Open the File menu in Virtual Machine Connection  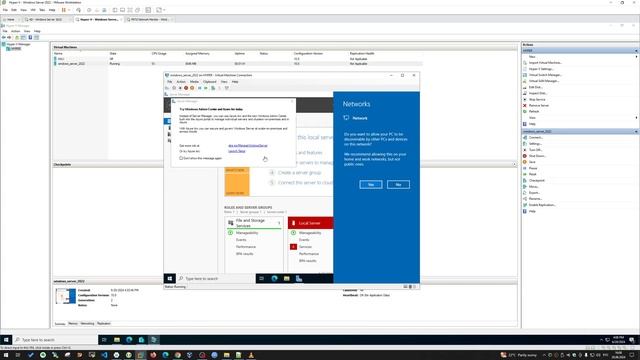click(x=169, y=82)
